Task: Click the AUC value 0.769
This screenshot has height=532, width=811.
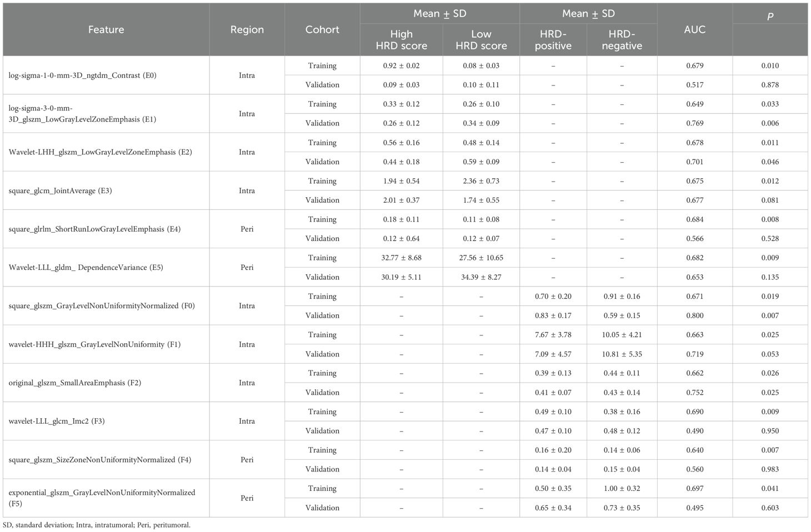Action: coord(695,123)
